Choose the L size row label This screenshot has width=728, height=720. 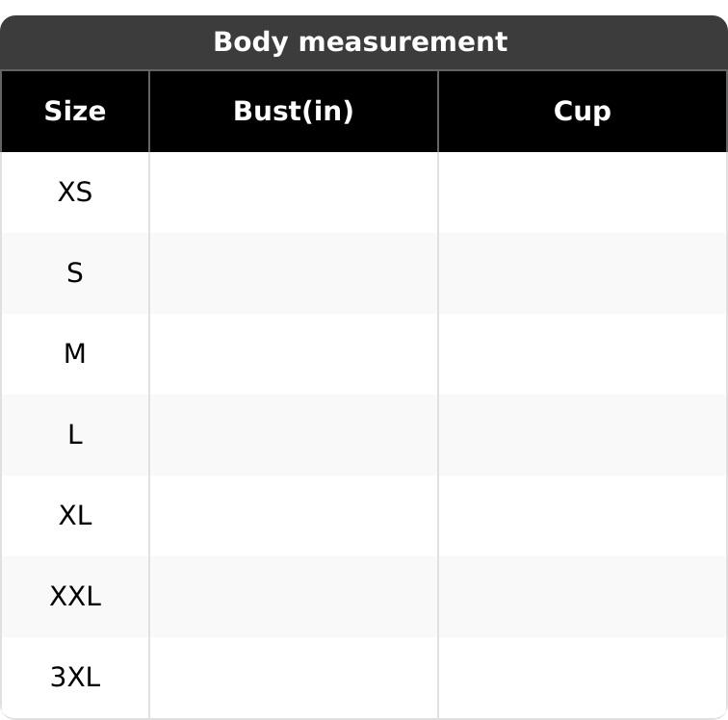pos(75,435)
